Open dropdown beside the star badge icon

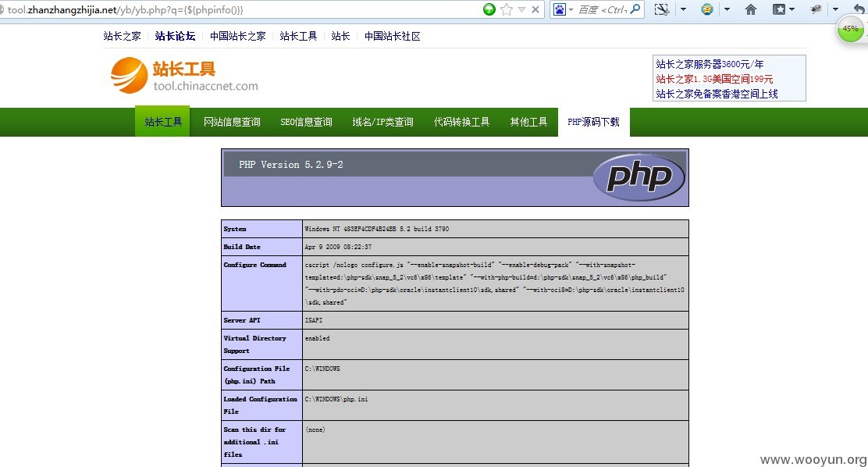pos(727,9)
